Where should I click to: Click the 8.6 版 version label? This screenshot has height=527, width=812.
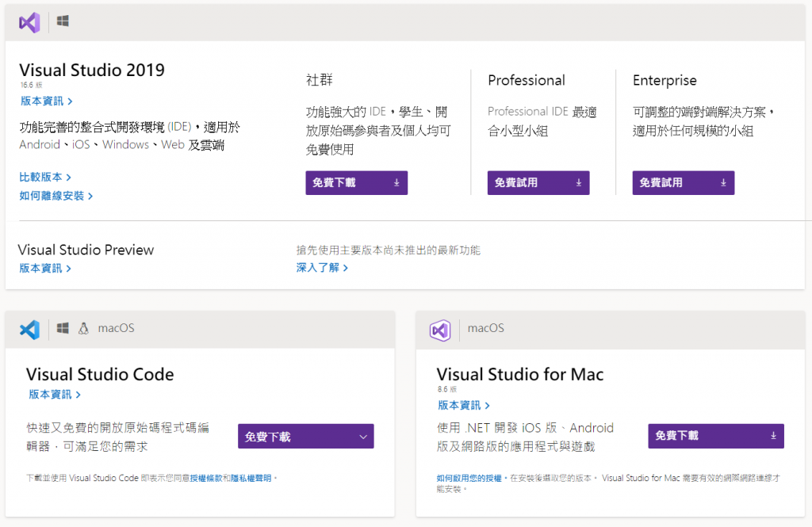[447, 389]
